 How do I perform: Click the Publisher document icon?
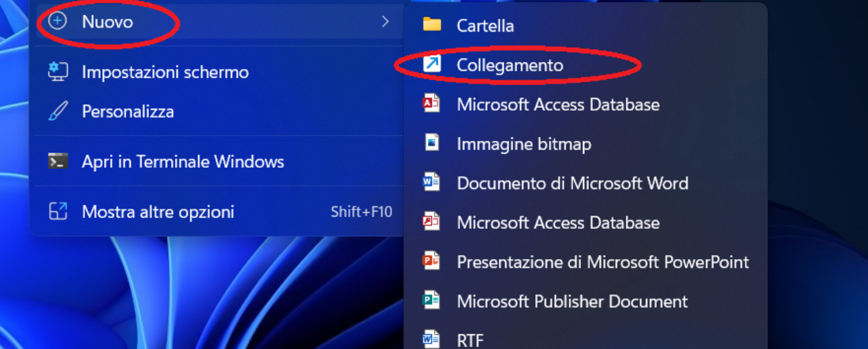point(431,301)
